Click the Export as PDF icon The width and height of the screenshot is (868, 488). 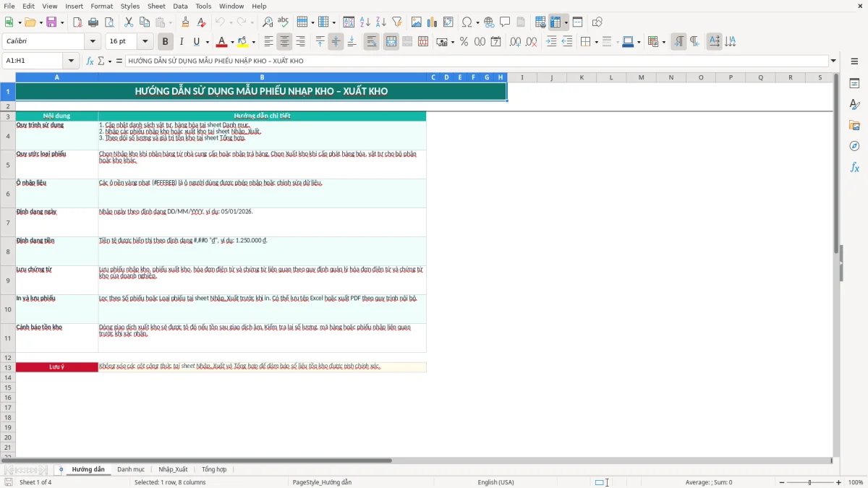(x=77, y=22)
